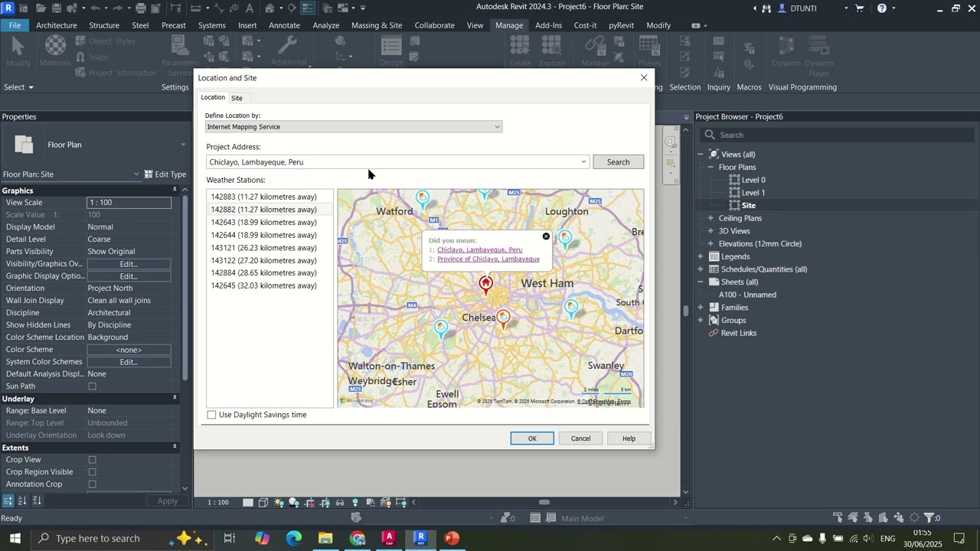Toggle the Crop View checkbox

click(x=92, y=460)
